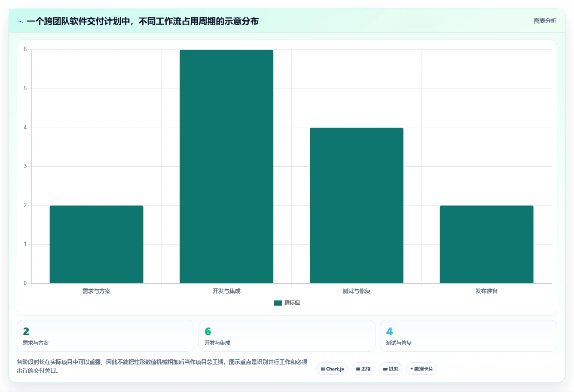Screen dimensions: 574x392
Task: Click the y-axis tick value 3
Action: 25,166
